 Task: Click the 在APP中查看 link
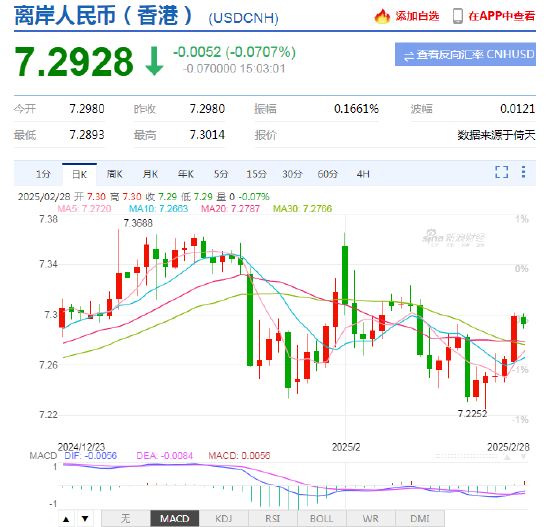[x=502, y=16]
